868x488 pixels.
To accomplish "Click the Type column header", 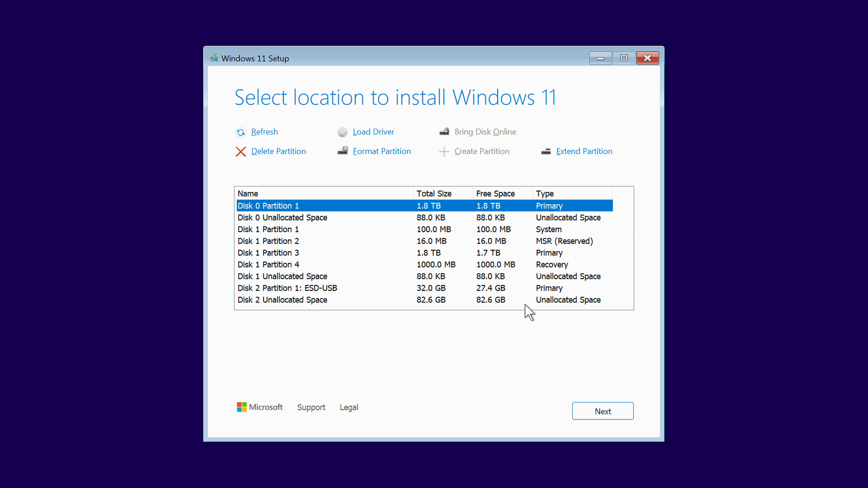I will click(x=573, y=194).
